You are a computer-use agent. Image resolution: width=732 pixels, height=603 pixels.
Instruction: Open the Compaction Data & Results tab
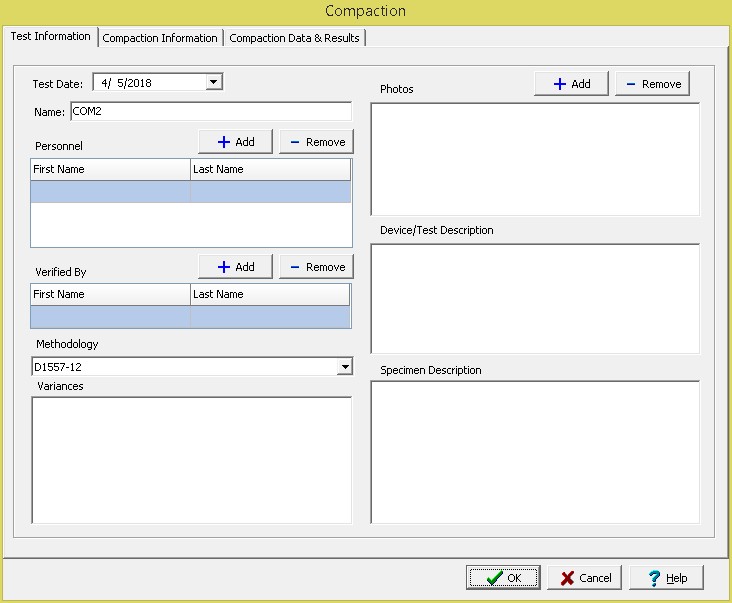coord(294,38)
